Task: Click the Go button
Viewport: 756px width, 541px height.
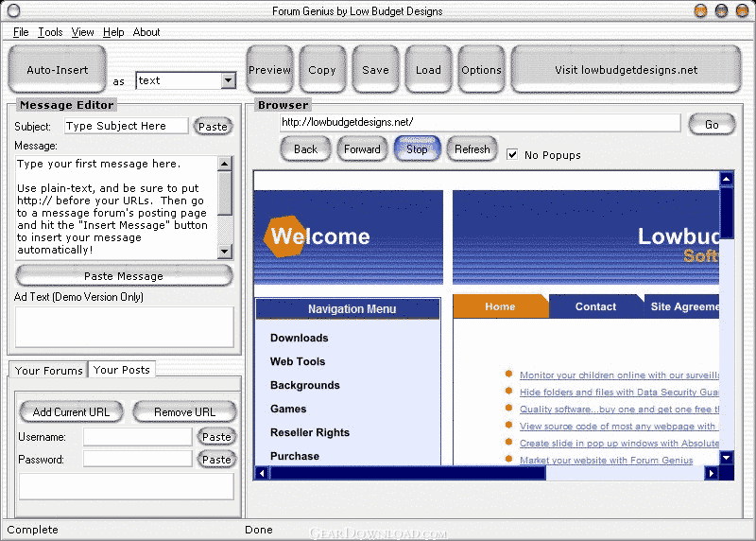Action: (712, 125)
